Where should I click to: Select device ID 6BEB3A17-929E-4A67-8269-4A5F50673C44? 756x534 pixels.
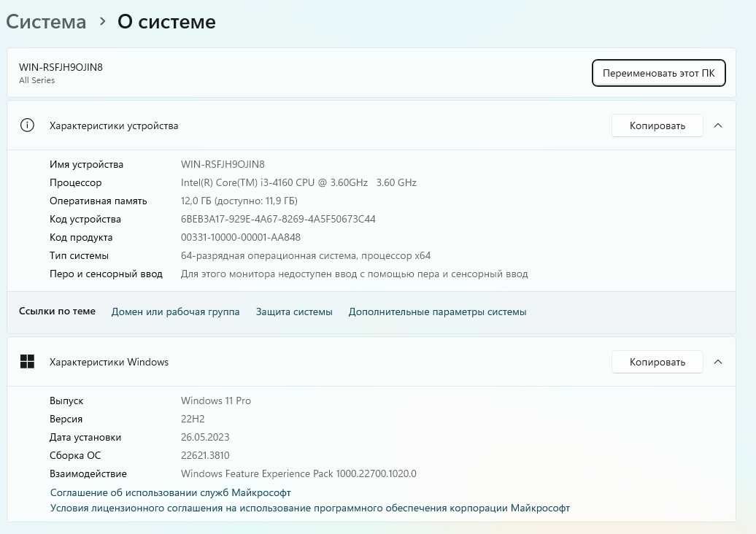pos(278,220)
